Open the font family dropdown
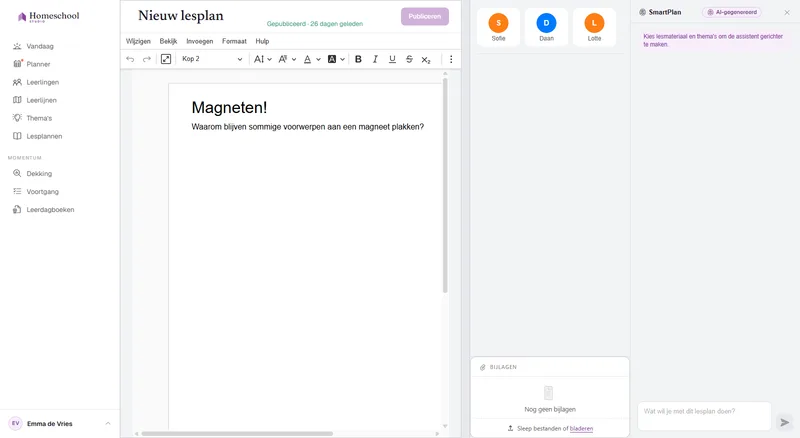Image resolution: width=800 pixels, height=438 pixels. click(287, 59)
